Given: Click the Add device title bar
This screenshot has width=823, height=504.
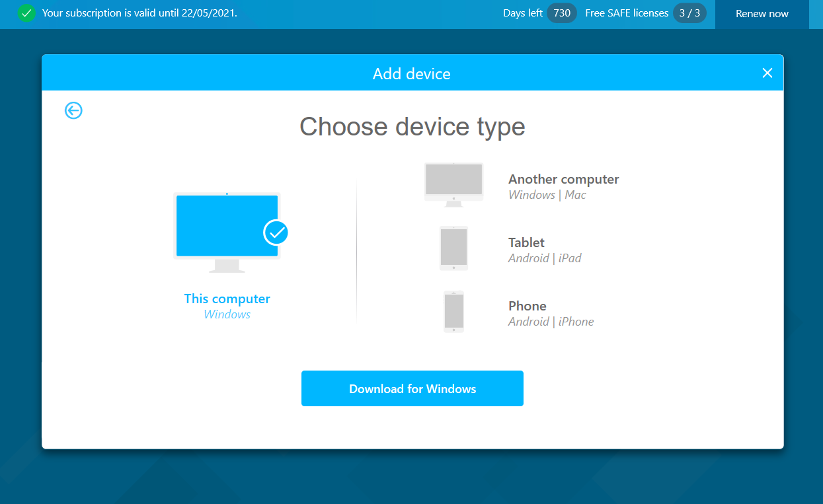Looking at the screenshot, I should click(x=412, y=73).
